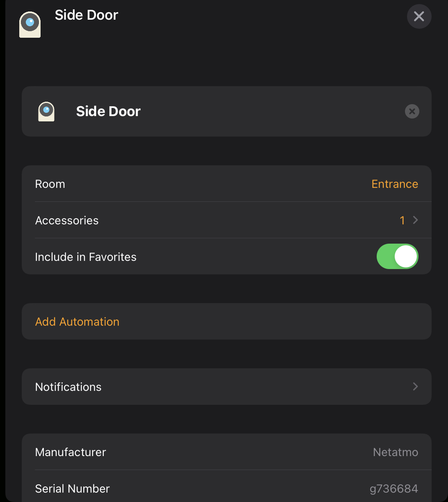Screen dimensions: 448x502
Task: Close the Side Door settings panel
Action: tap(419, 16)
